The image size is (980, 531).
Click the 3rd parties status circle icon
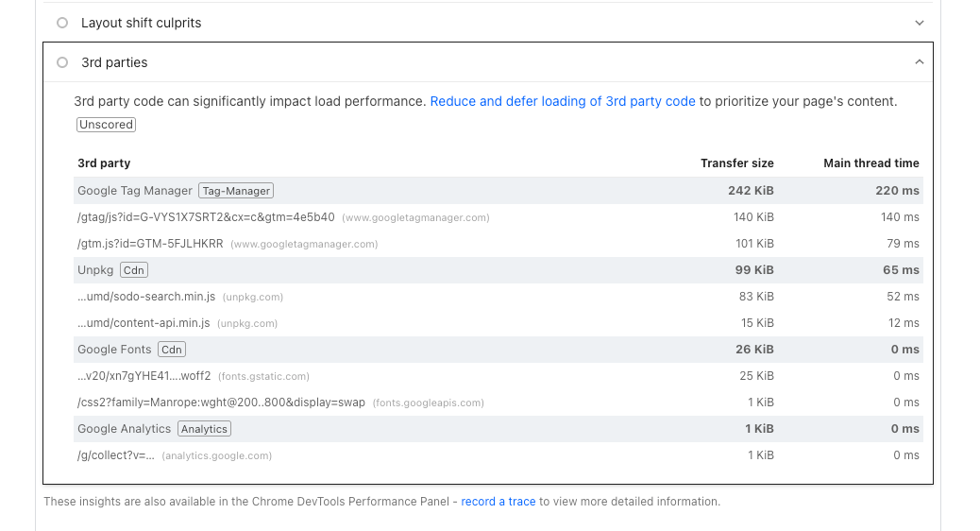tap(62, 62)
